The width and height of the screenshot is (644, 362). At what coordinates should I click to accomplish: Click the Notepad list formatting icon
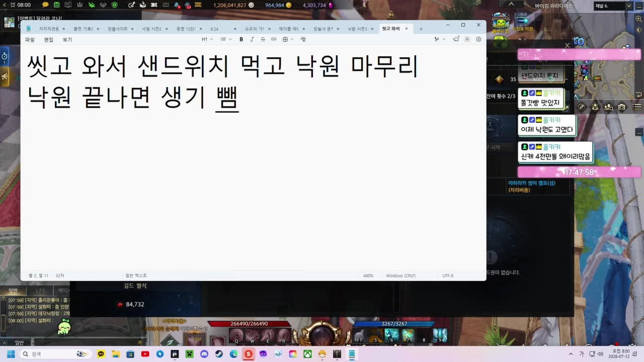[x=223, y=39]
